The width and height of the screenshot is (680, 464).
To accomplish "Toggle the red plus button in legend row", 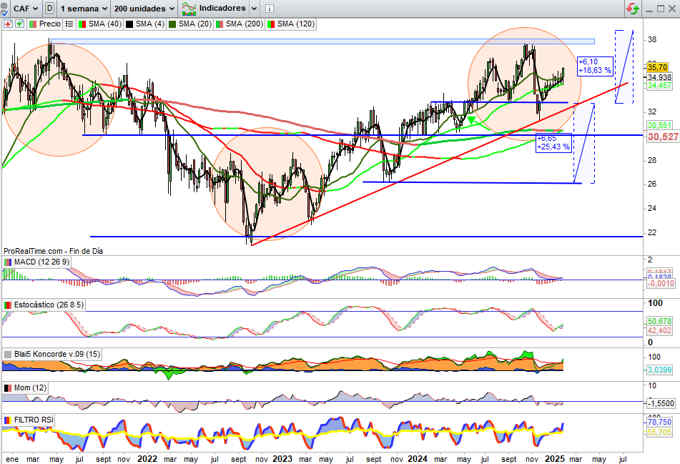I will [x=6, y=22].
